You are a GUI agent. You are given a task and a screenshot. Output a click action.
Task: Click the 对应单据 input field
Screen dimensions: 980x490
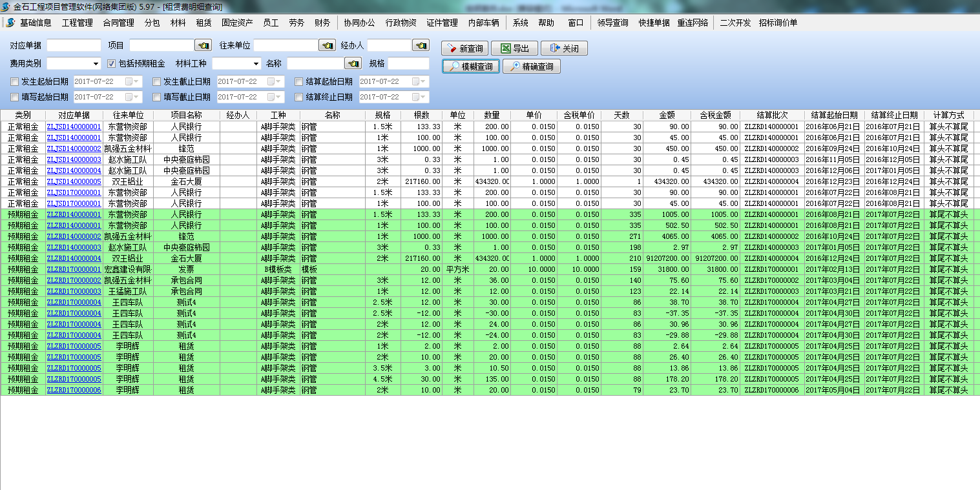74,45
